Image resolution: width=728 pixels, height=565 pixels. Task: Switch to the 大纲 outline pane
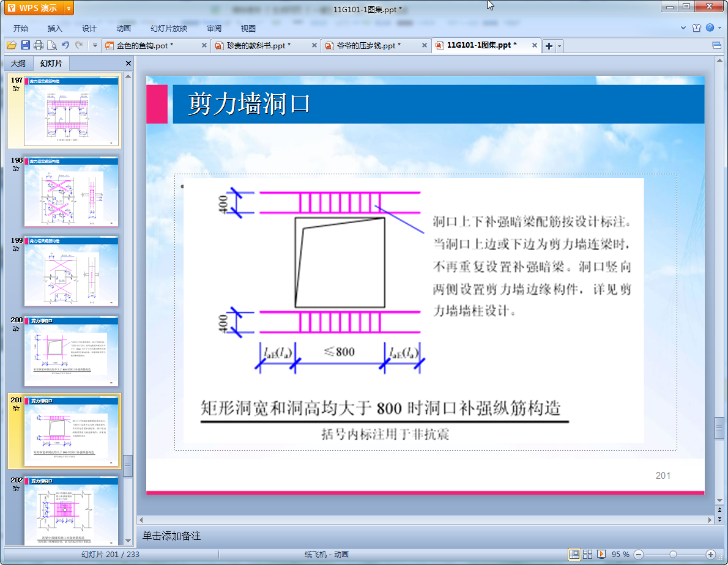(x=18, y=63)
